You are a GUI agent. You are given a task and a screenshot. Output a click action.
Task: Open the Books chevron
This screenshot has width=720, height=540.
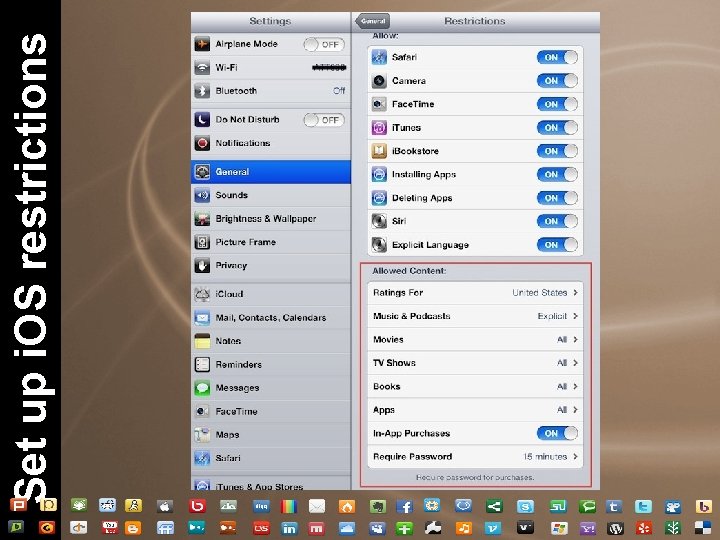point(575,386)
